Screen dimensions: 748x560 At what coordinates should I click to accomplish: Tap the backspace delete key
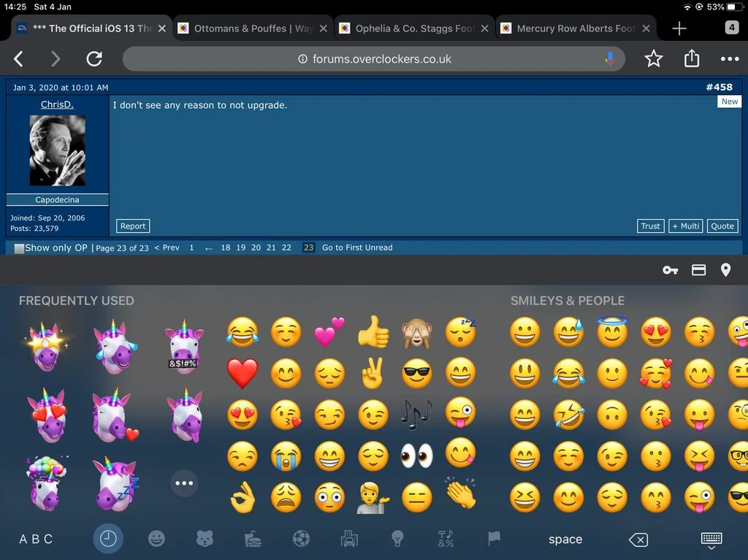(638, 540)
